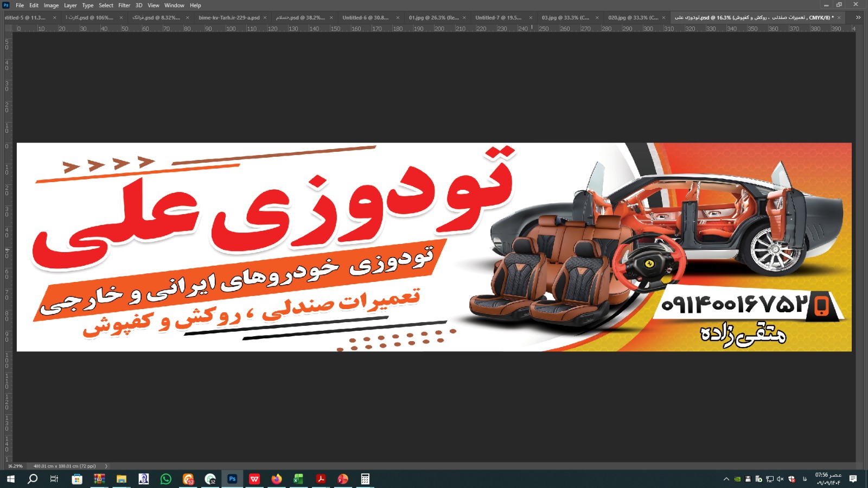Open WhatsApp from the taskbar
The height and width of the screenshot is (488, 868).
[x=166, y=479]
